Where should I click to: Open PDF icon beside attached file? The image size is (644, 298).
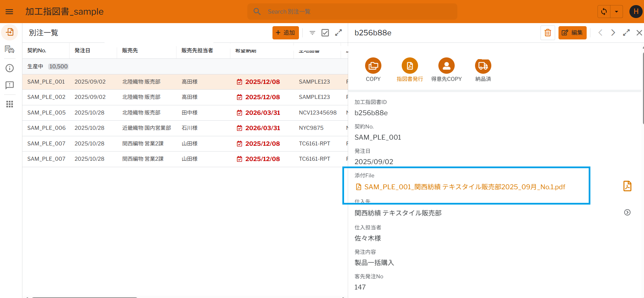627,186
